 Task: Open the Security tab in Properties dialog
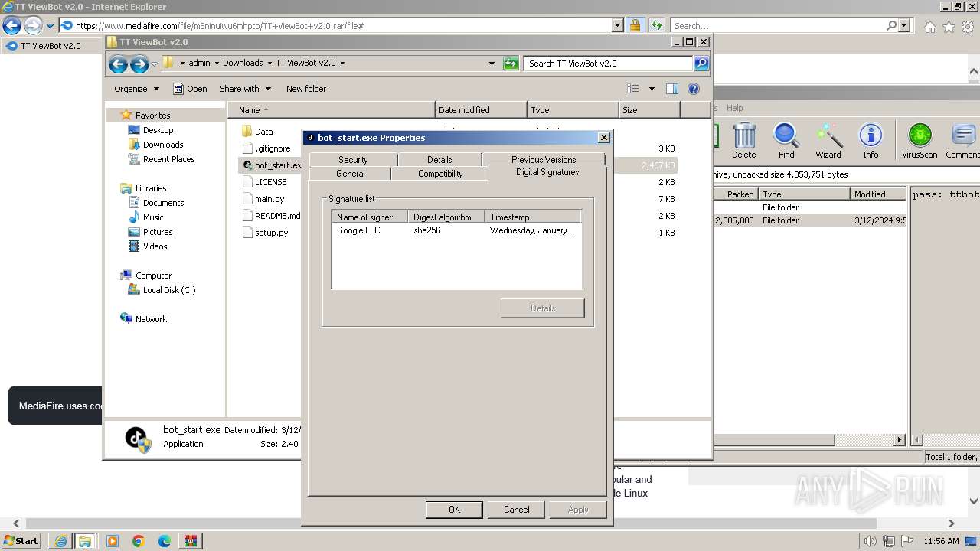pos(353,159)
